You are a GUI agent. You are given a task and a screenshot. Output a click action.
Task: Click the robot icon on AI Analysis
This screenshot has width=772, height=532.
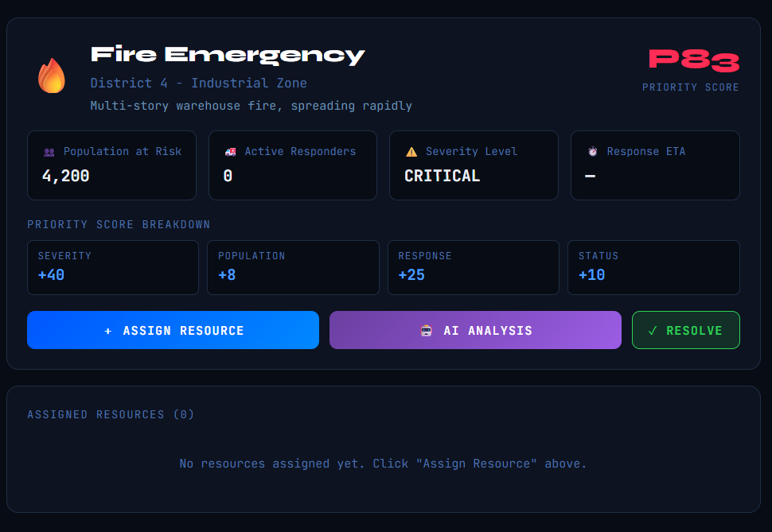pos(427,331)
